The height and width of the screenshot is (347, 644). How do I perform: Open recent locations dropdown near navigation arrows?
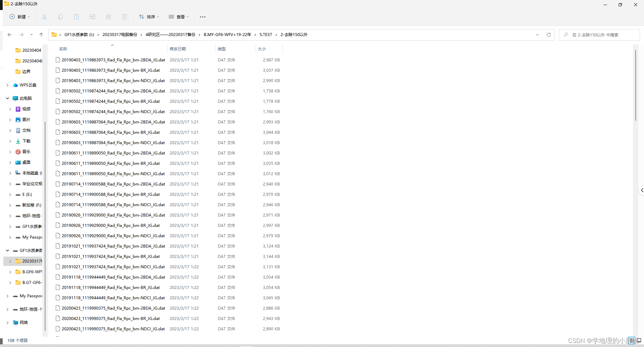point(31,35)
